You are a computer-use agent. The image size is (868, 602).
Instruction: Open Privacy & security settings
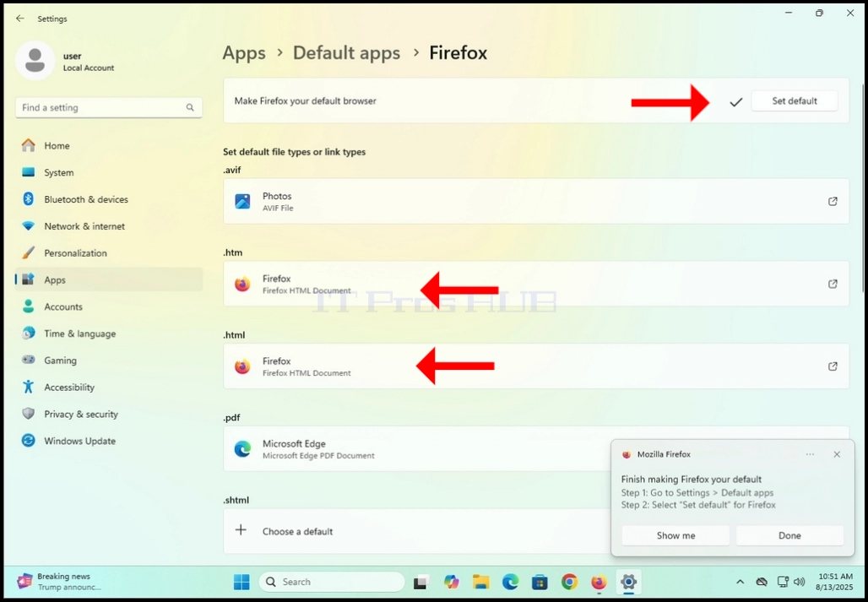pyautogui.click(x=108, y=414)
